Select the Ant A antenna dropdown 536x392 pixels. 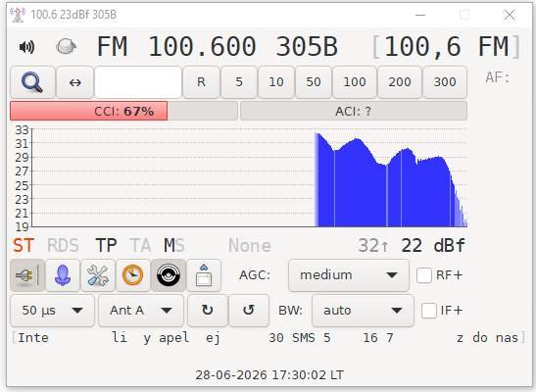(x=141, y=311)
